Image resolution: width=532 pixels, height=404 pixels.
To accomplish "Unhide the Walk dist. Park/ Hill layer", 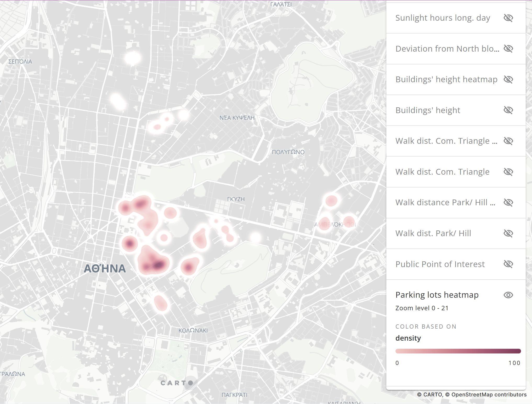I will pos(508,233).
